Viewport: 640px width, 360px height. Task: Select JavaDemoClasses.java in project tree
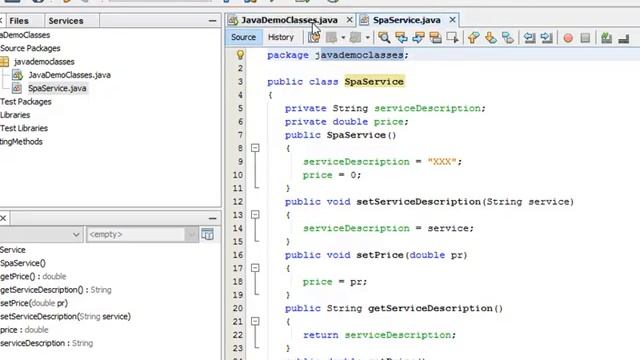pyautogui.click(x=69, y=75)
